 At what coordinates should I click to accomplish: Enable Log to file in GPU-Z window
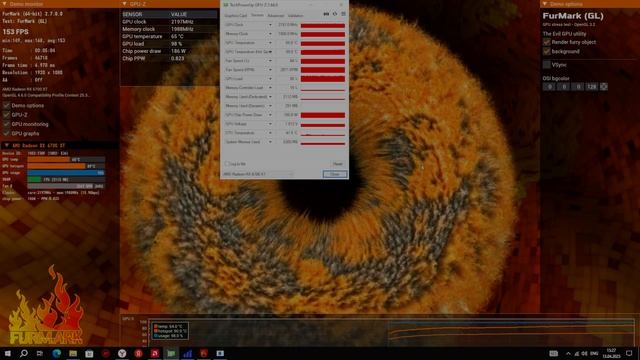point(227,164)
